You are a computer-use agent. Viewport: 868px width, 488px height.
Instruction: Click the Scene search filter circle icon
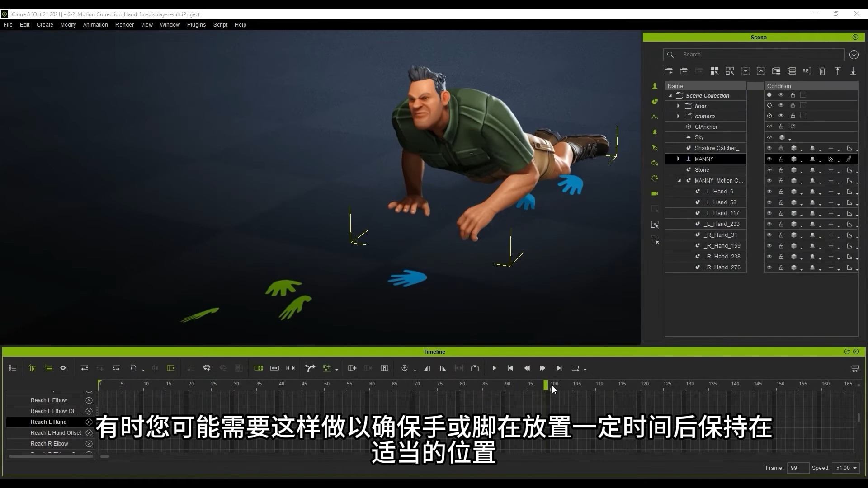click(x=854, y=55)
